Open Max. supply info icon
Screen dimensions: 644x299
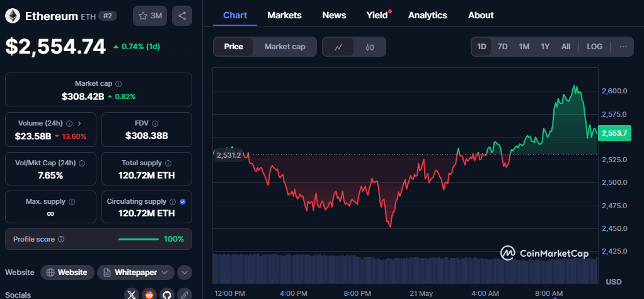click(72, 201)
